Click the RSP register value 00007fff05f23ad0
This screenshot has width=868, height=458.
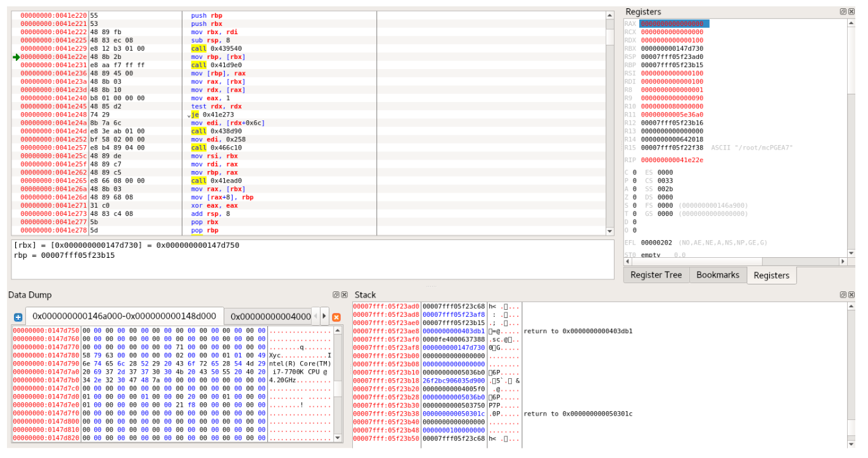672,56
